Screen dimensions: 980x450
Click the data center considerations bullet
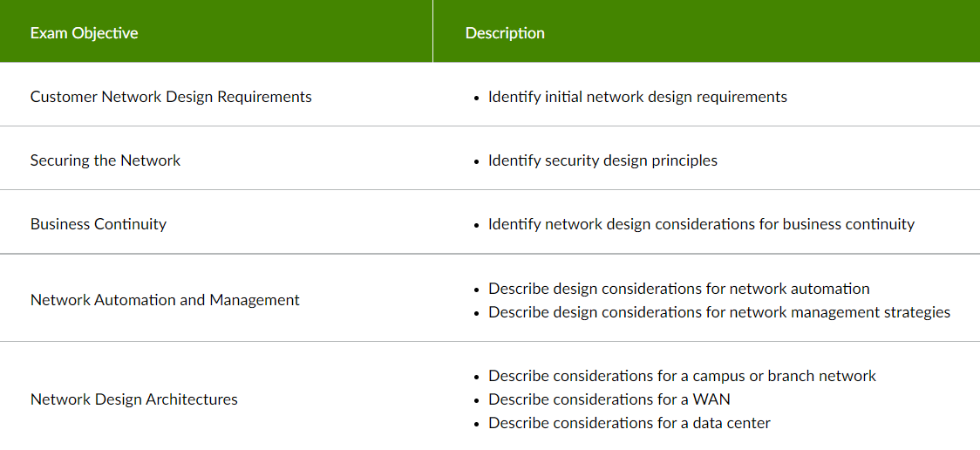point(630,423)
